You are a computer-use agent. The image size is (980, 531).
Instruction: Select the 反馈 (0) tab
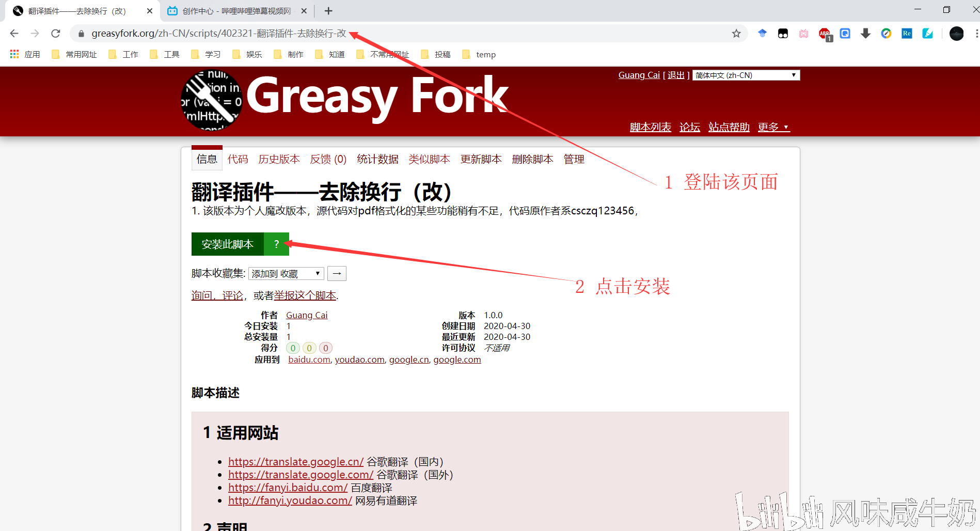(x=328, y=159)
